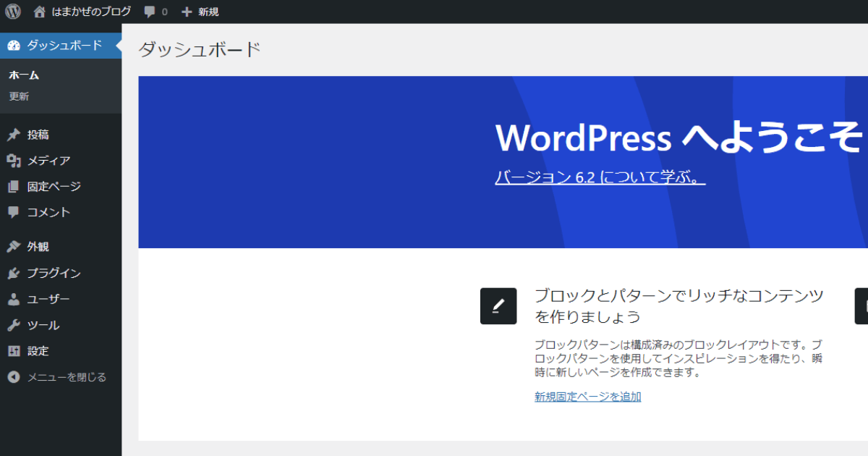Open the 外観 (Appearance) brush icon
This screenshot has width=868, height=456.
coord(12,246)
